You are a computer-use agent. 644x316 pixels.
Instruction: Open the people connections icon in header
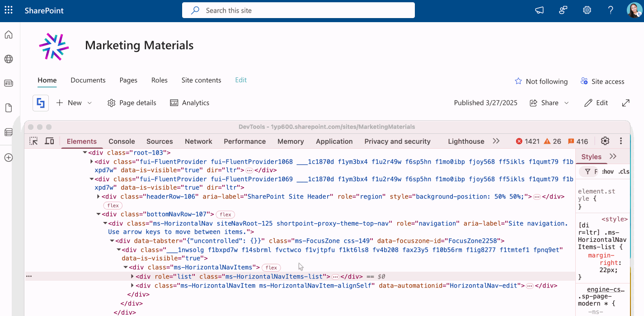tap(563, 10)
